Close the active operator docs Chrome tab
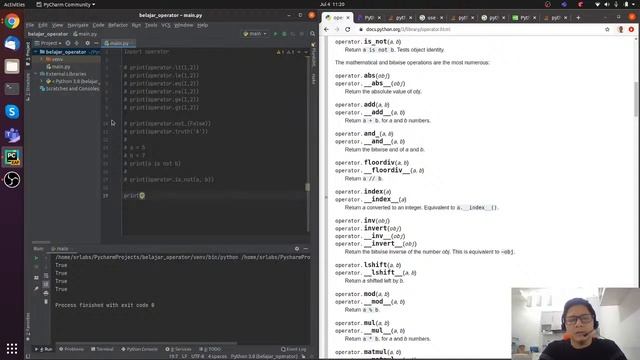 (x=348, y=18)
